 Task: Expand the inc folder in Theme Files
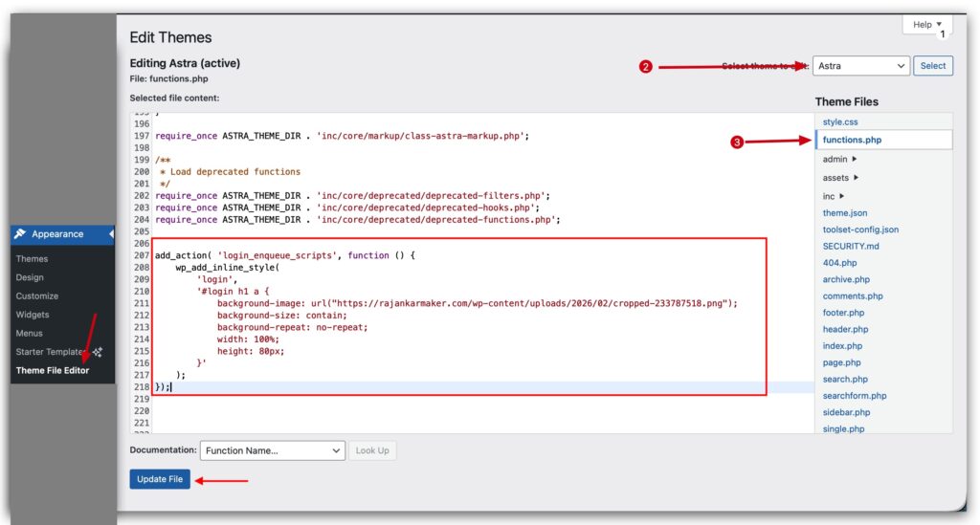coord(834,196)
